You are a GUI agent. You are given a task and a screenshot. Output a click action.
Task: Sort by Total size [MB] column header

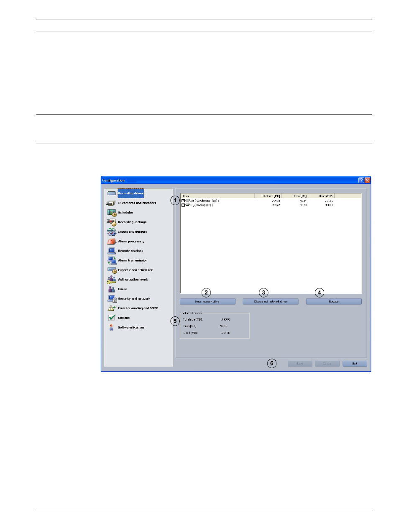click(x=268, y=196)
